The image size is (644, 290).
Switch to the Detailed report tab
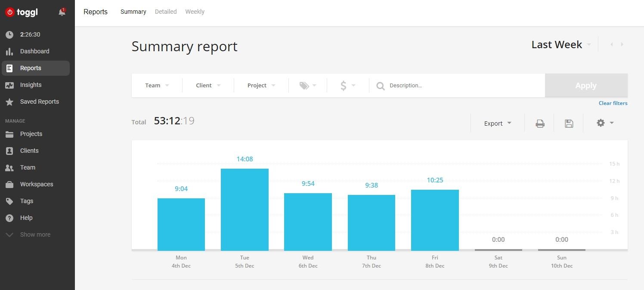coord(166,12)
